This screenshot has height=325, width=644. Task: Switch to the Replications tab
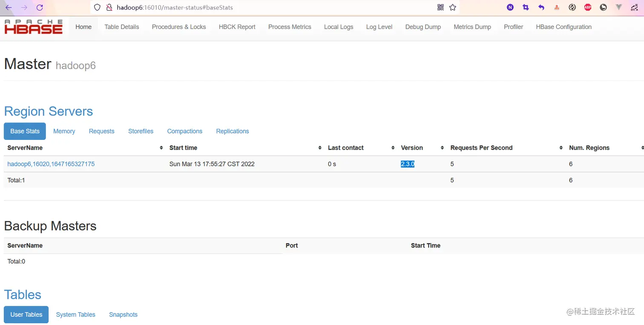[x=233, y=131]
